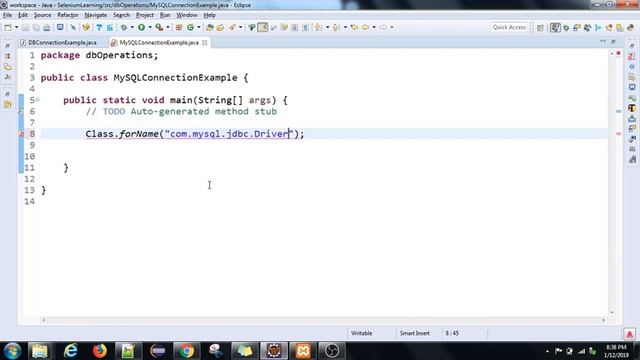Switch to the Debug perspective icon
640x360 pixels.
[566, 28]
